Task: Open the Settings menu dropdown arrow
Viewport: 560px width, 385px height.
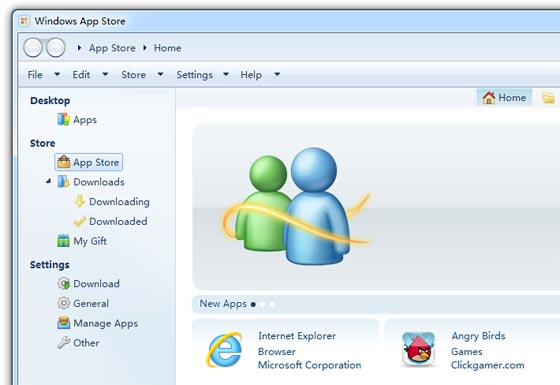Action: click(x=226, y=74)
